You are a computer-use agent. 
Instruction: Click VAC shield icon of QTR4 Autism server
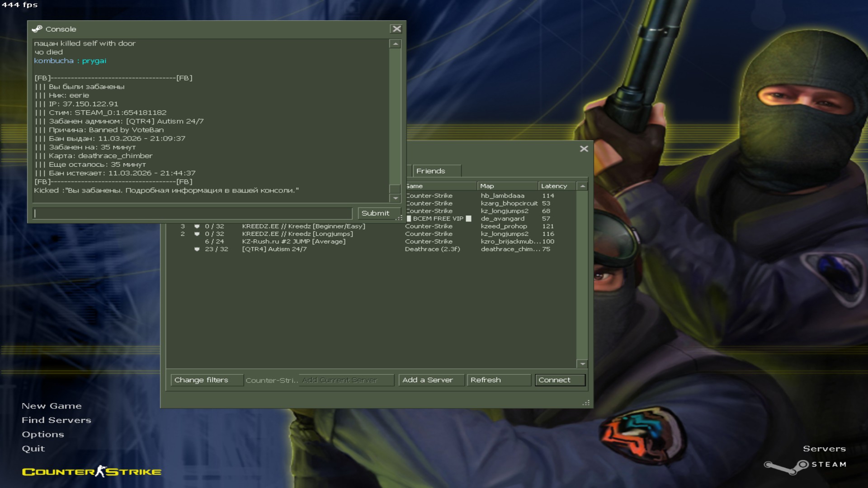point(197,249)
